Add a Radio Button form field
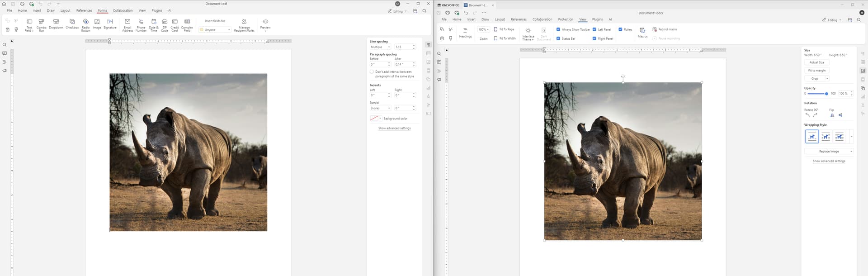868x276 pixels. pos(86,24)
